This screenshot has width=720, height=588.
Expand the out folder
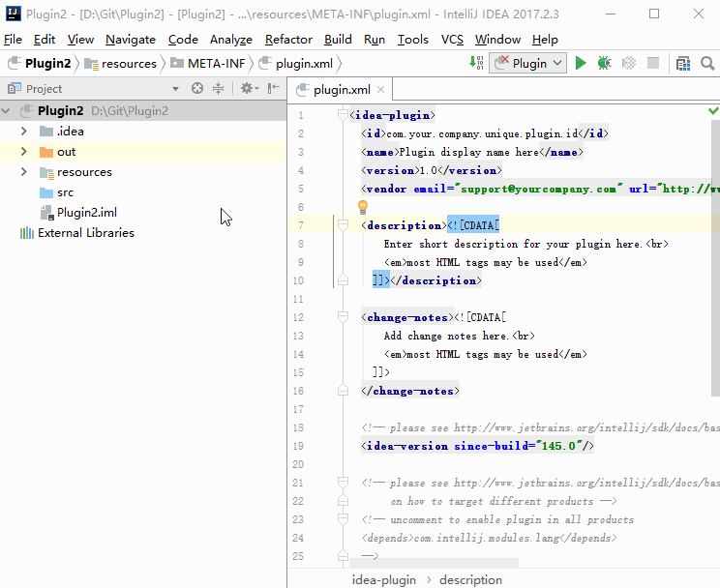24,152
